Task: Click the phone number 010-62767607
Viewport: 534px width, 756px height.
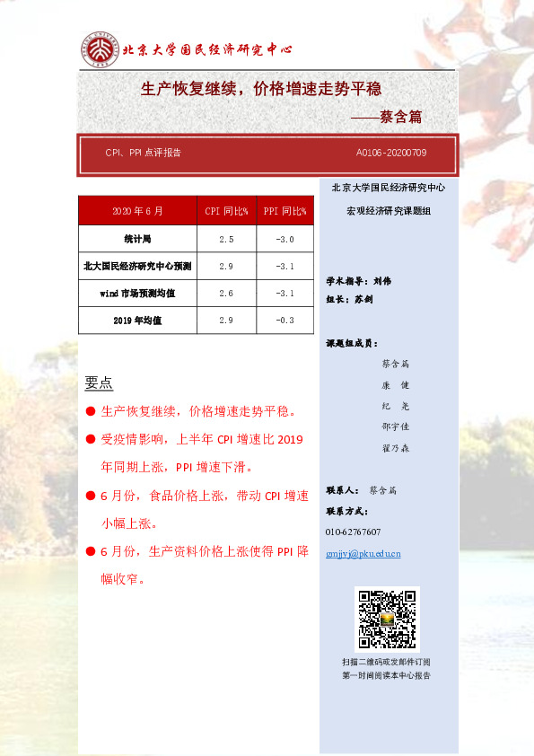Action: tap(353, 532)
